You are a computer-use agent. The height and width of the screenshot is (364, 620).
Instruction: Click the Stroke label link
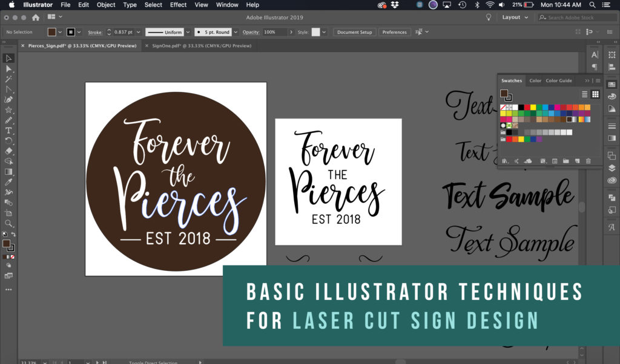tap(95, 33)
